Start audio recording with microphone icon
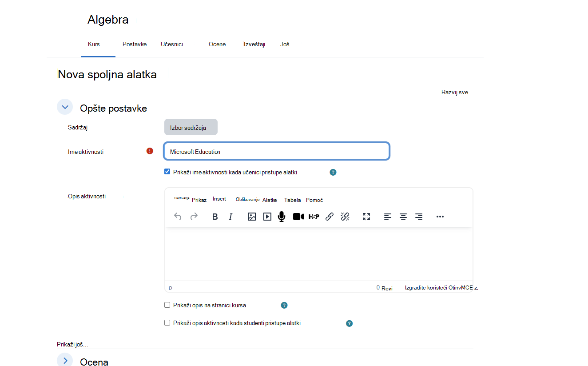Screen dimensions: 588x366 [281, 217]
